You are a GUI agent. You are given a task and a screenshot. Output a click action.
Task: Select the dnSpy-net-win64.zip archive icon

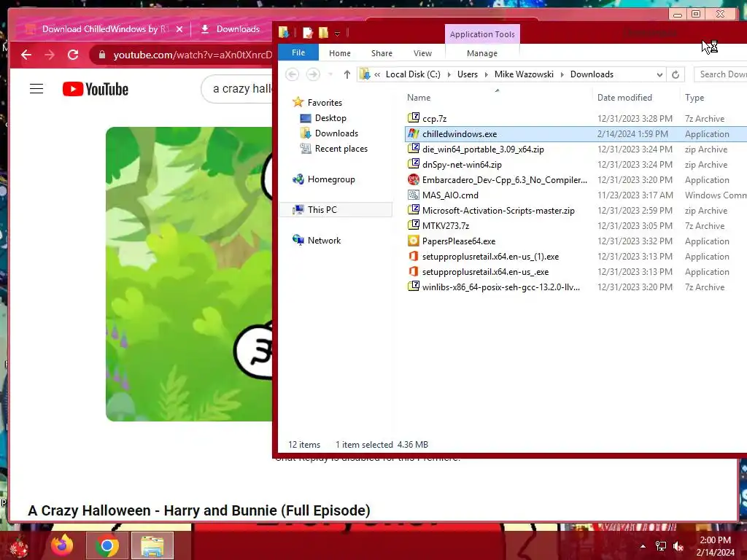coord(414,164)
